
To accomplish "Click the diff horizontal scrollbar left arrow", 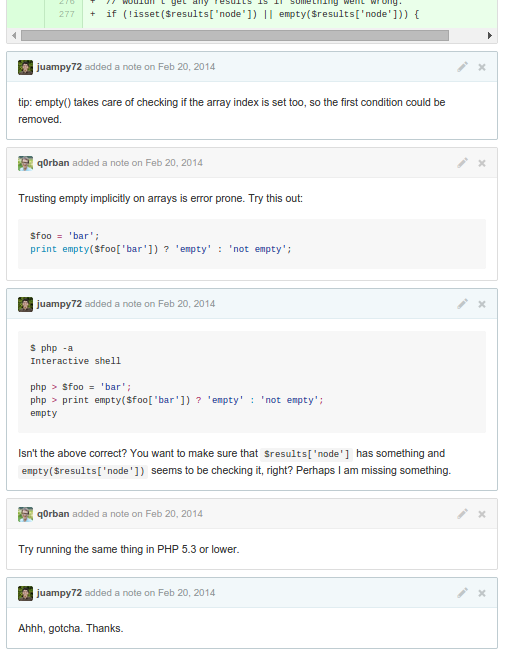I will tap(14, 36).
